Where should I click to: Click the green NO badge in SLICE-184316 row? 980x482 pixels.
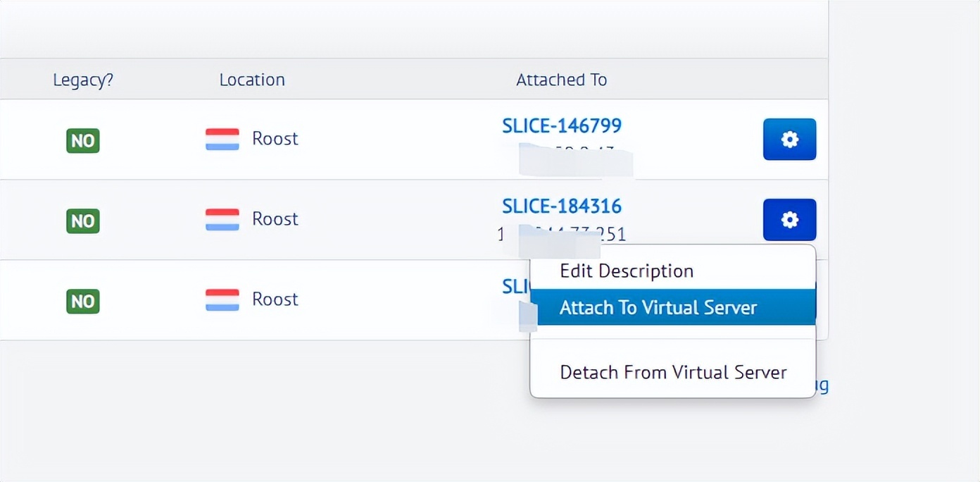click(x=83, y=221)
